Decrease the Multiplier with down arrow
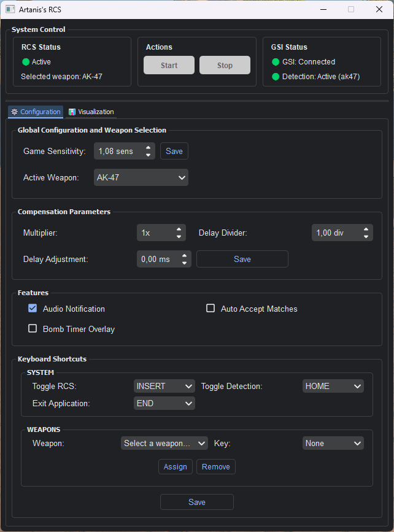 coord(179,236)
